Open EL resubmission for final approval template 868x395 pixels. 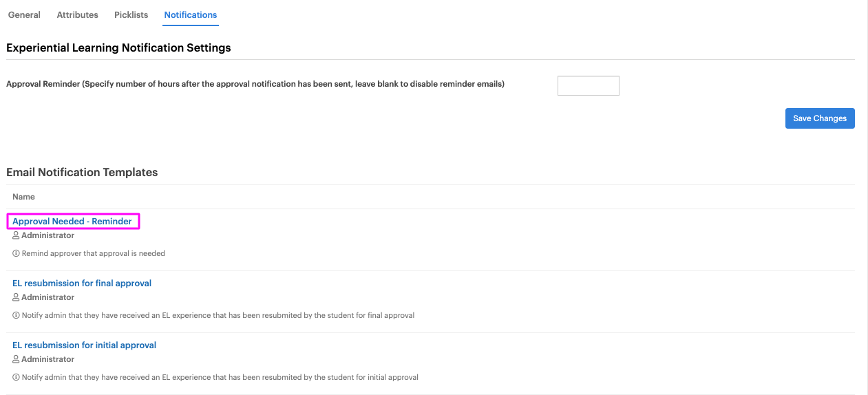[x=82, y=284]
